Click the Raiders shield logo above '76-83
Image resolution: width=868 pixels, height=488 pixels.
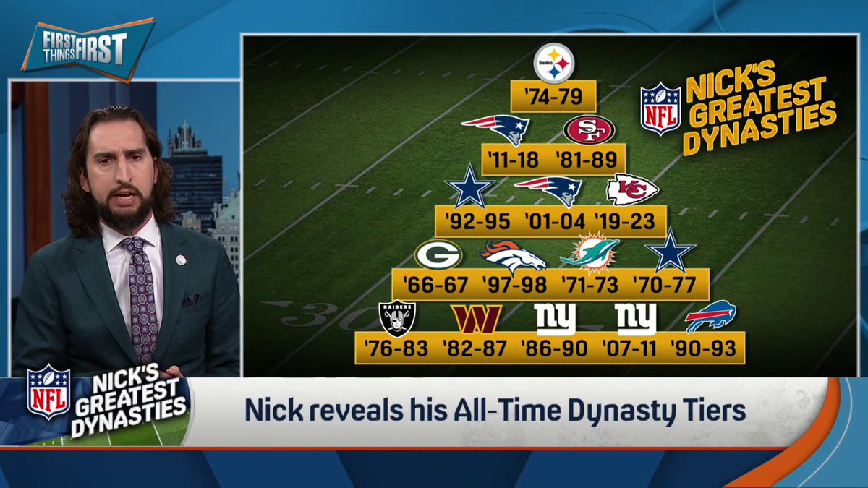pos(397,319)
